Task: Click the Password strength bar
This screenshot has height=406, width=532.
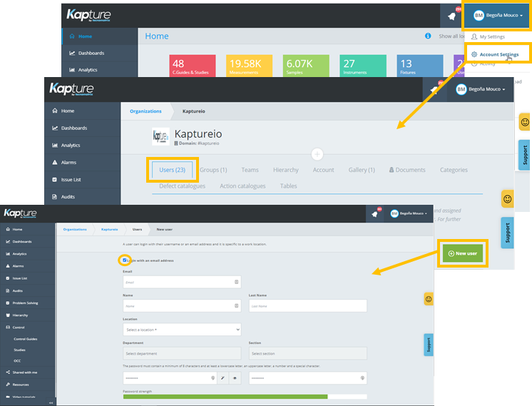Action: (245, 397)
